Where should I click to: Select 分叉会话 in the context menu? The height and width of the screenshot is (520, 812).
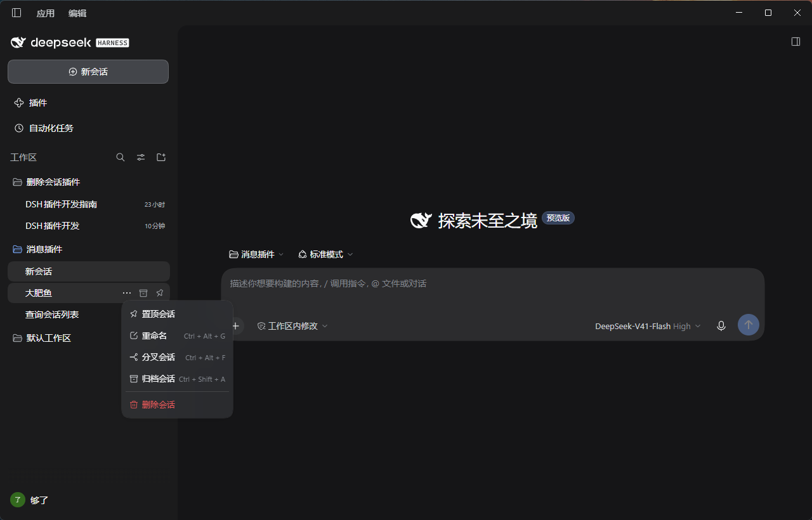pos(177,357)
